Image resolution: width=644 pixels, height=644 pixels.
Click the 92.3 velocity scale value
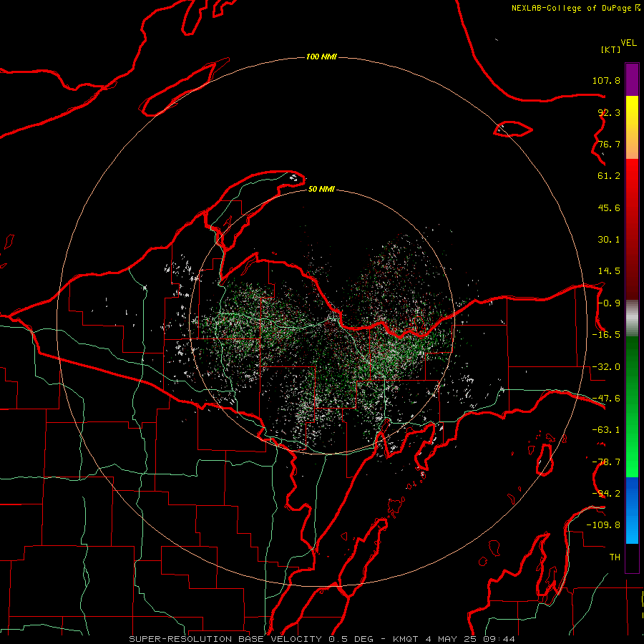(609, 112)
